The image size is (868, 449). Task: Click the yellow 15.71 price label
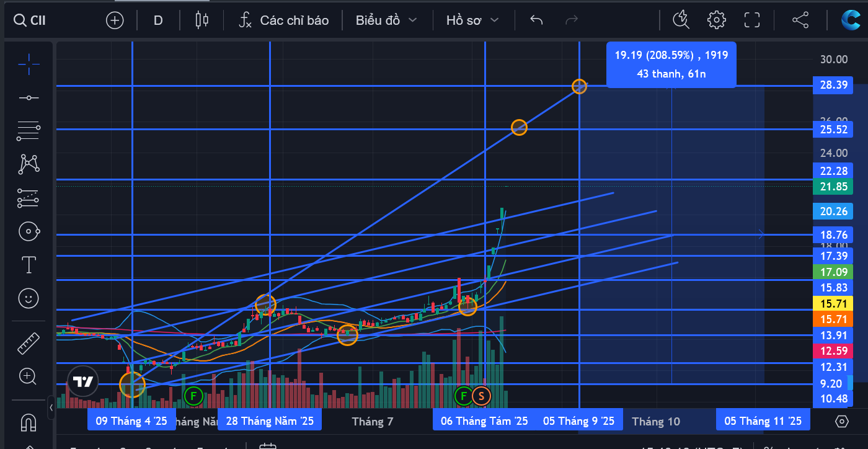[x=833, y=304]
